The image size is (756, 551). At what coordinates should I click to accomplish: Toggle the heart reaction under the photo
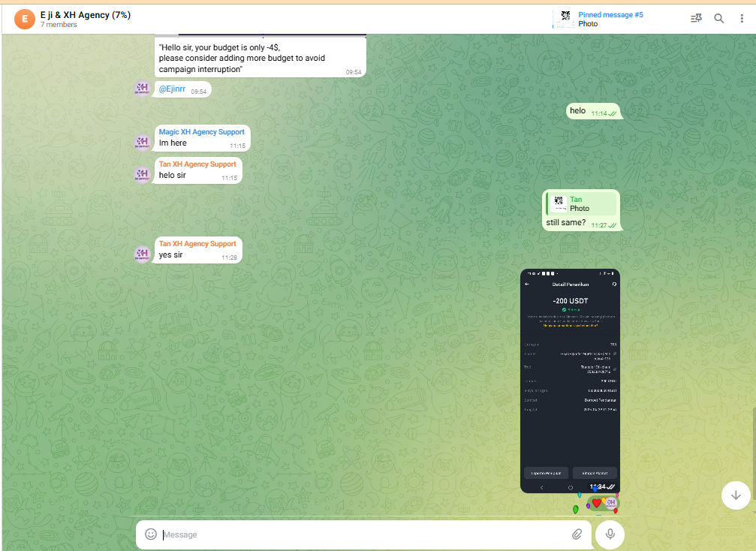[x=597, y=503]
